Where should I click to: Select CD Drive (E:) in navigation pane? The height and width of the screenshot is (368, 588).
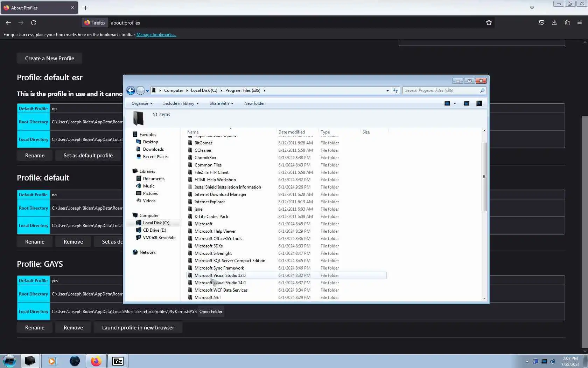tap(154, 230)
